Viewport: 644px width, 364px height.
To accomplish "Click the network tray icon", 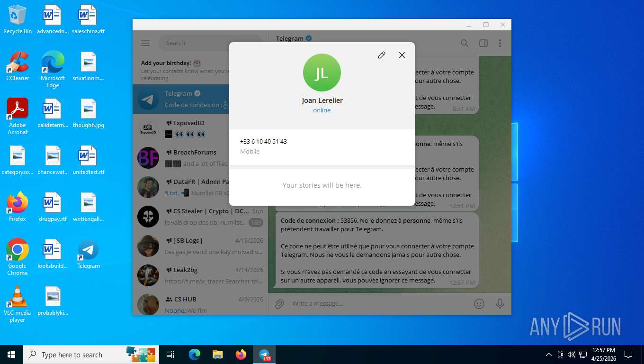I will click(582, 355).
